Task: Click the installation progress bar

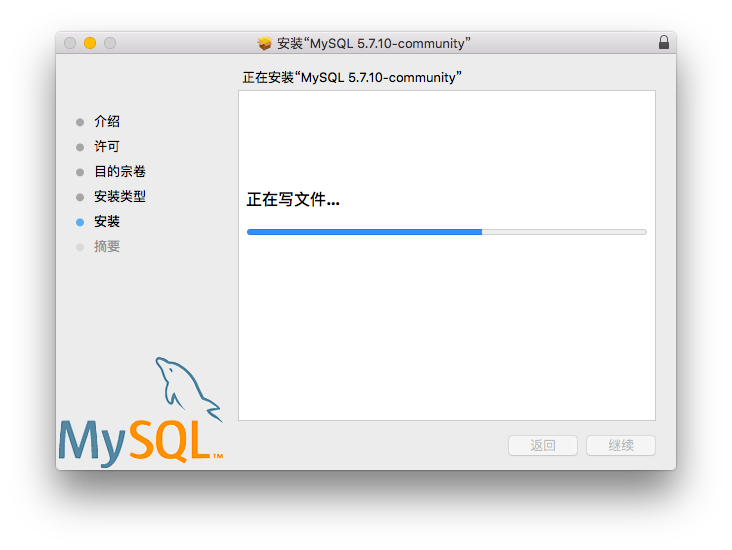Action: coord(447,232)
